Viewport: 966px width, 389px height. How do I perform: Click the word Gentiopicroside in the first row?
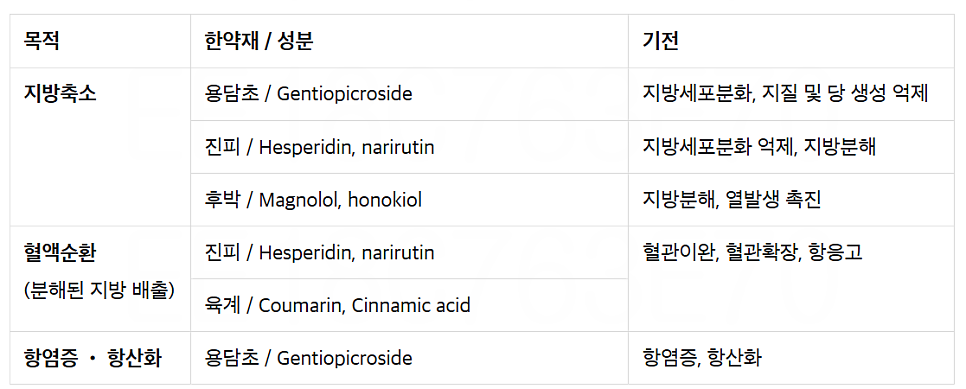click(x=344, y=94)
